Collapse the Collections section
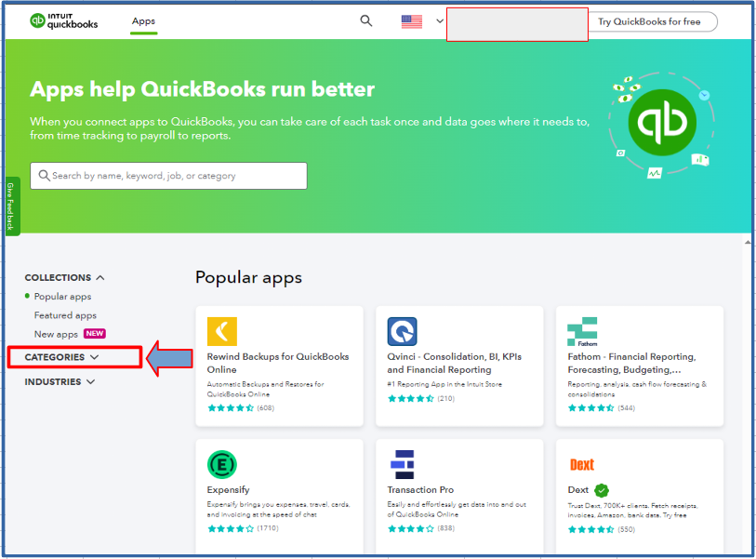The width and height of the screenshot is (756, 559). coord(64,278)
